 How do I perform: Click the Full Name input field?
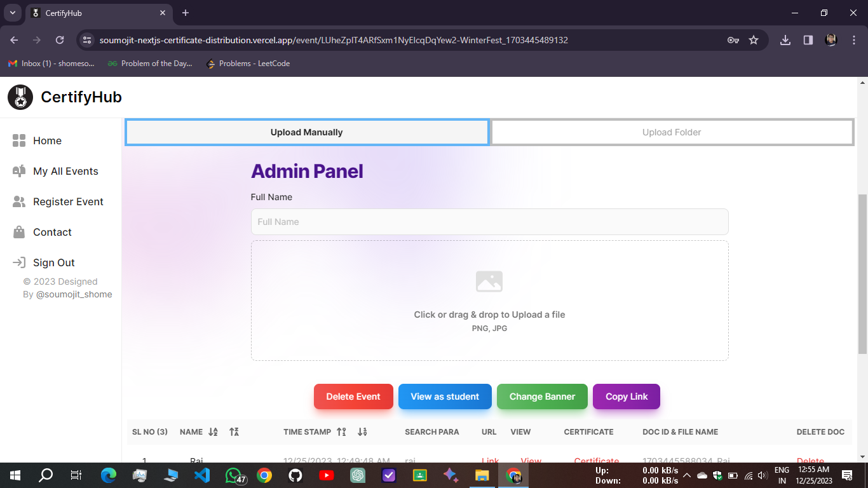(x=490, y=222)
